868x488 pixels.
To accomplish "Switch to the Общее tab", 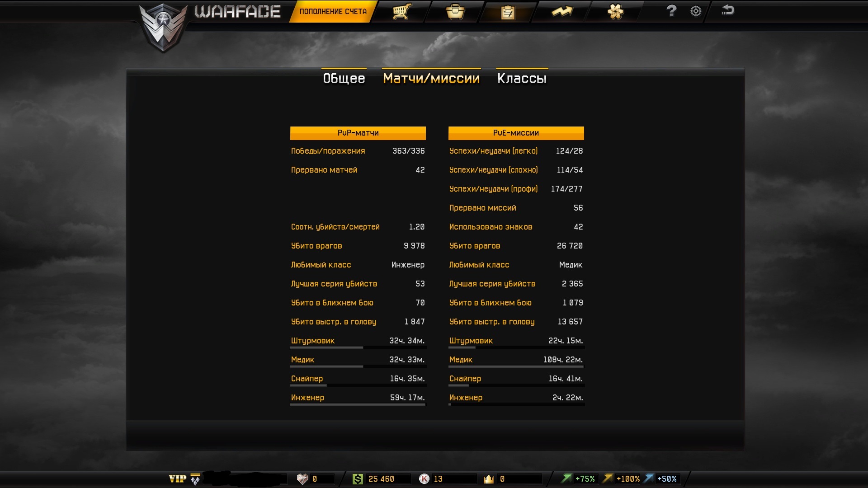I will point(344,78).
